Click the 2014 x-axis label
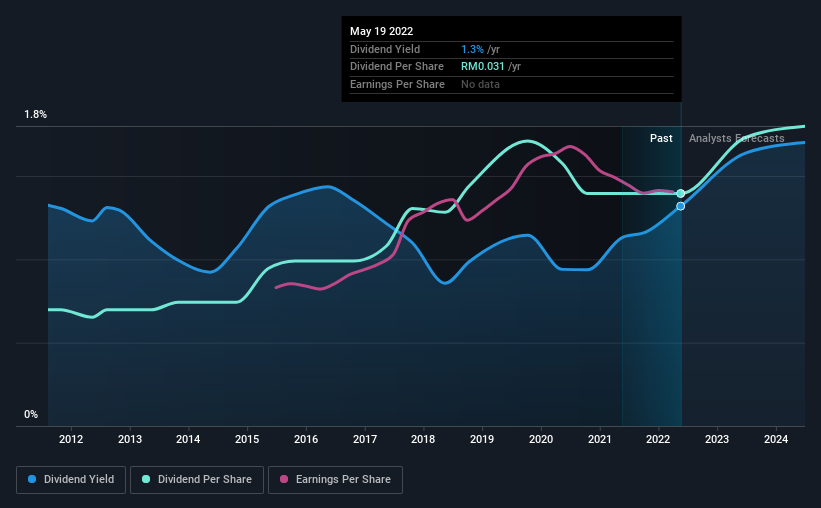The width and height of the screenshot is (821, 508). pos(188,439)
